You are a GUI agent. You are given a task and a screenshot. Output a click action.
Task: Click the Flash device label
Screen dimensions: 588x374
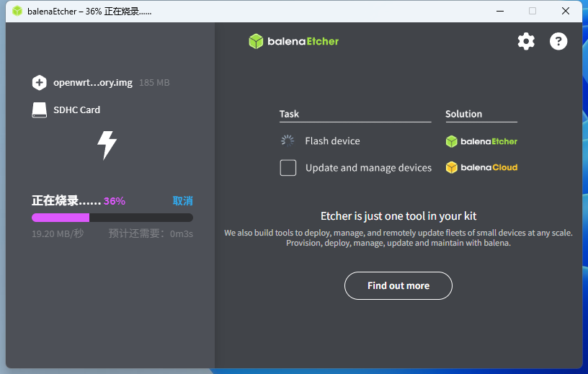click(332, 141)
